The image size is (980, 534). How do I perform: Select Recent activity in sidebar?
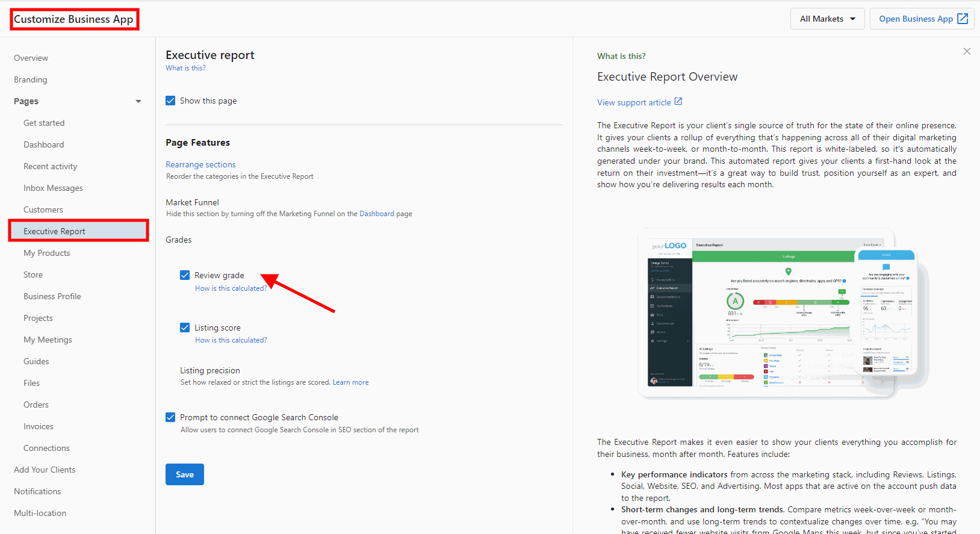tap(51, 166)
